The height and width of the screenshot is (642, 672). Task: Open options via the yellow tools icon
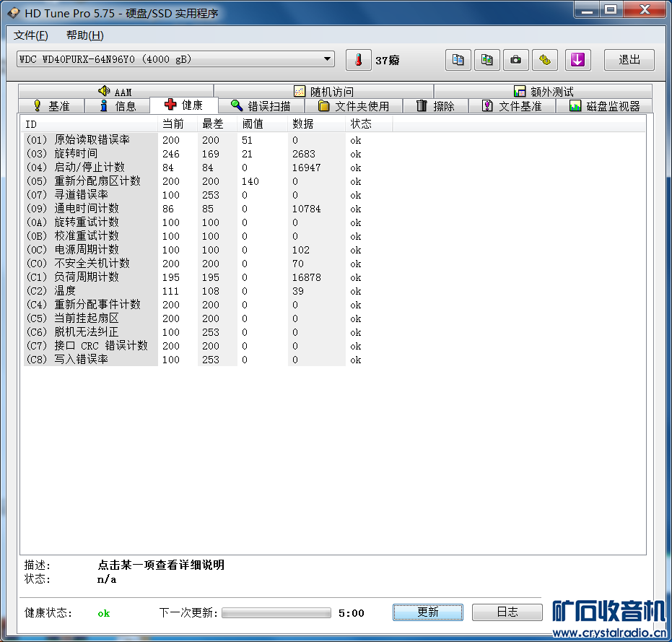point(545,60)
